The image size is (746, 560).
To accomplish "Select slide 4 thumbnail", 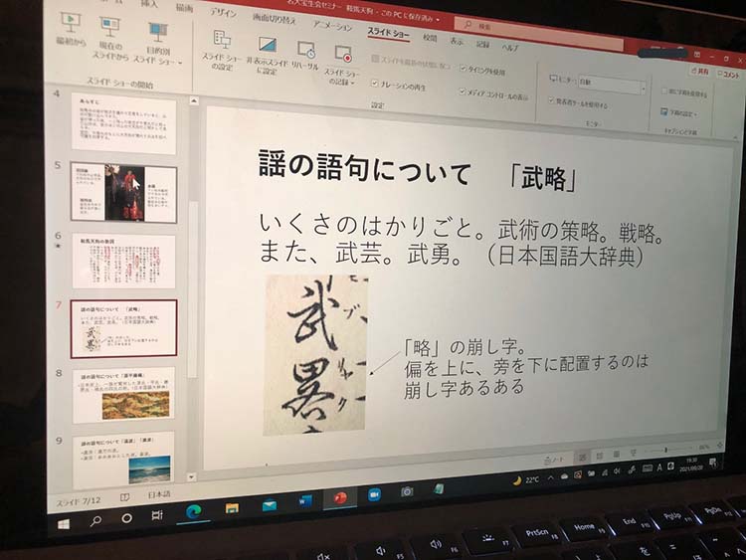I will click(123, 123).
